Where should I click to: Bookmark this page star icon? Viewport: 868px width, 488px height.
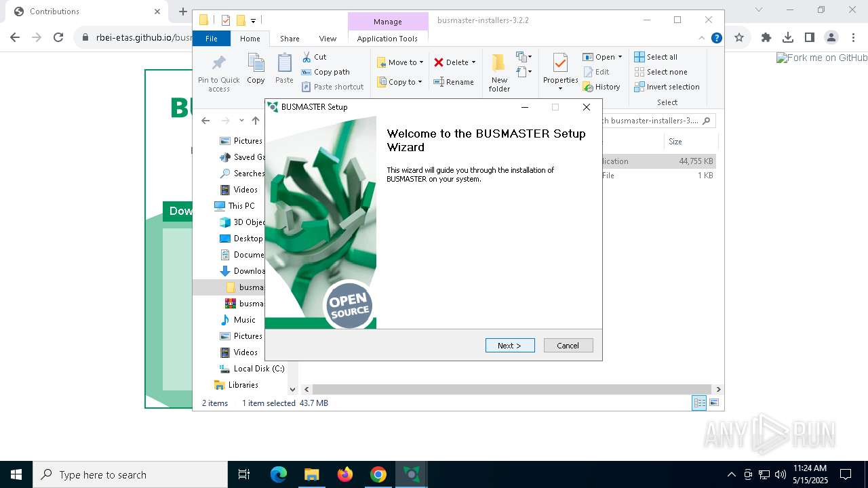(740, 38)
